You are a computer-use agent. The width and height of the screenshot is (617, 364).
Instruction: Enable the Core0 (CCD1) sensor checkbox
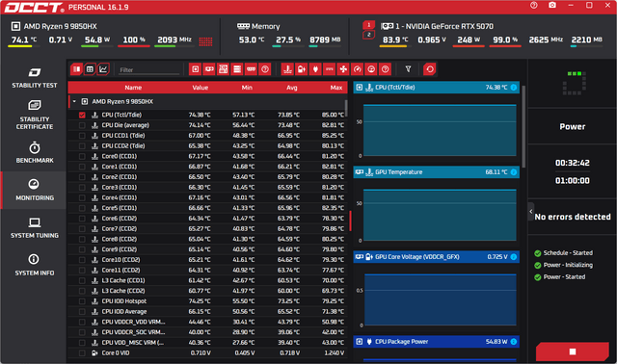point(82,156)
